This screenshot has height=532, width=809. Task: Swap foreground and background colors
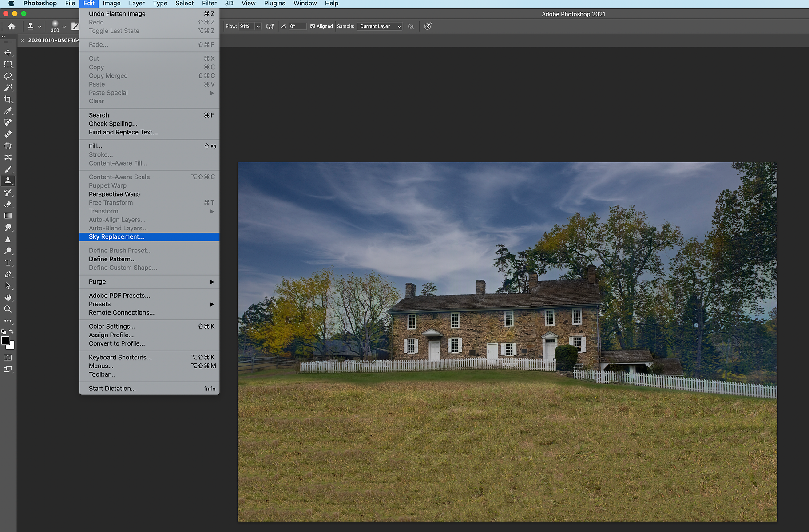pos(12,331)
